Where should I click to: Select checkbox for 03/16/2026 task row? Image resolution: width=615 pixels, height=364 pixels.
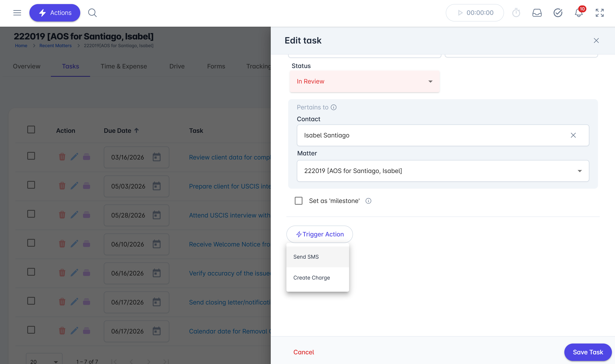point(31,156)
